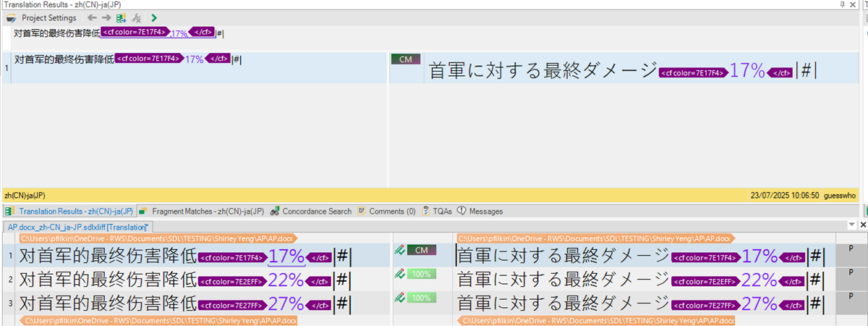Click the 17% value in editor source segment 1
The image size is (868, 326).
coord(286,256)
